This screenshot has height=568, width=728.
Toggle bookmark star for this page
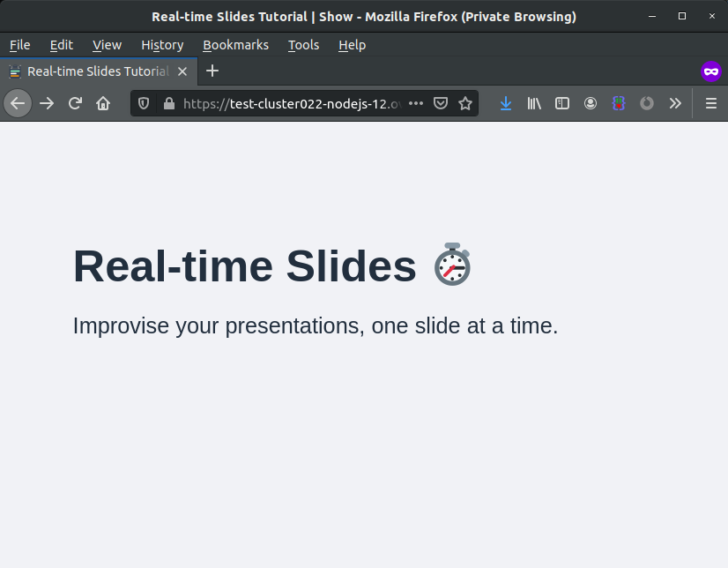[x=465, y=103]
